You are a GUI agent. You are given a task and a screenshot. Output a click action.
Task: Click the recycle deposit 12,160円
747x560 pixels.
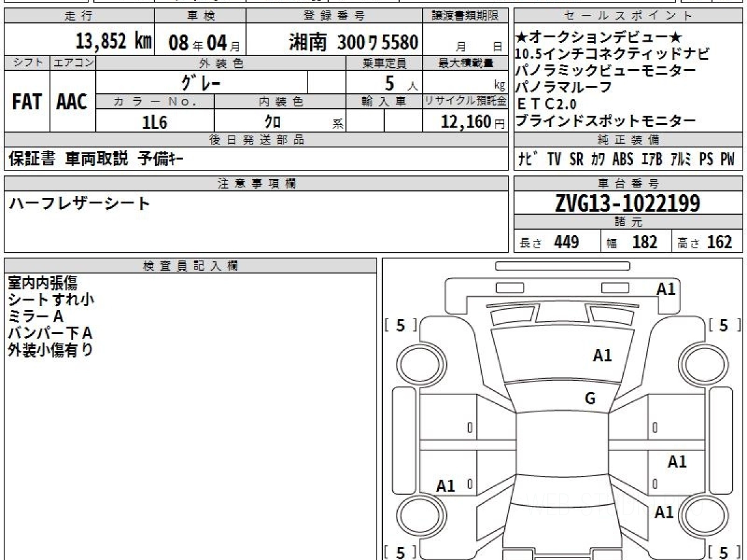[472, 122]
